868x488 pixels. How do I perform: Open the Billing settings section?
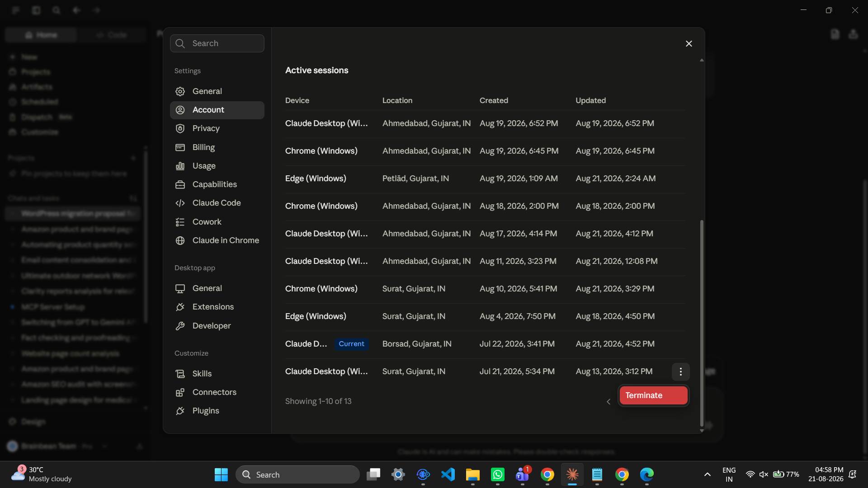tap(217, 147)
